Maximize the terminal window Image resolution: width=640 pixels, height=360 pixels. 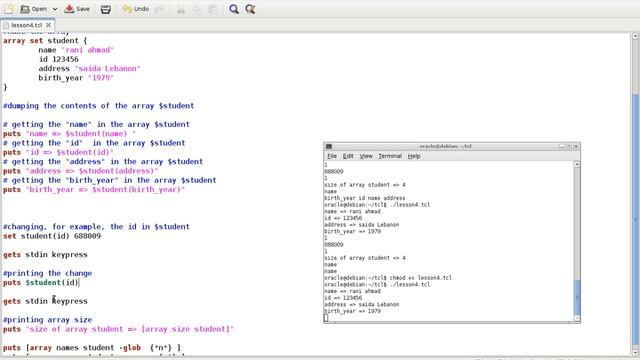[x=569, y=146]
